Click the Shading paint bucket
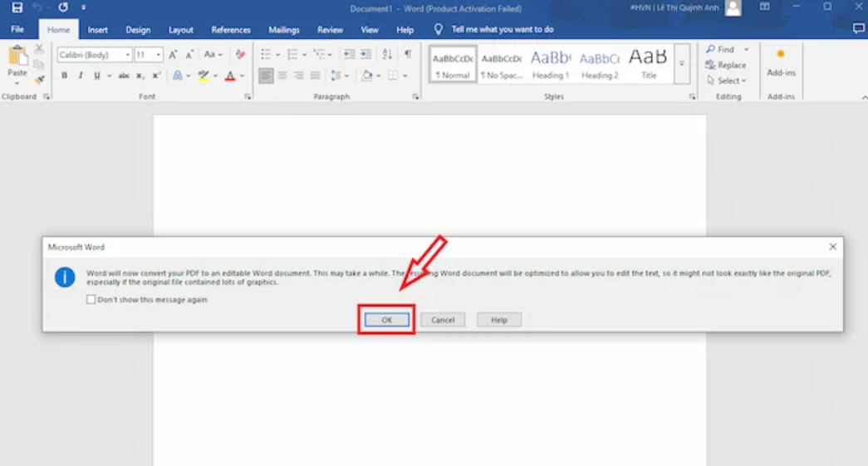868x466 pixels. pyautogui.click(x=366, y=76)
